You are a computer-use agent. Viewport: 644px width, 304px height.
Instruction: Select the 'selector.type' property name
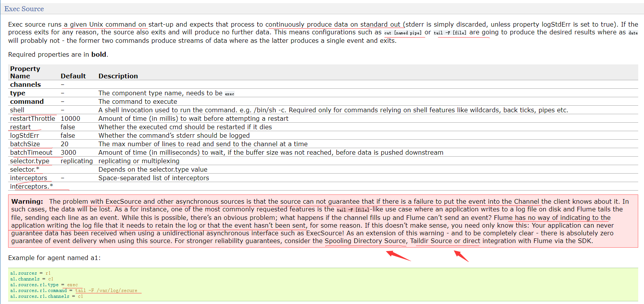(x=30, y=161)
